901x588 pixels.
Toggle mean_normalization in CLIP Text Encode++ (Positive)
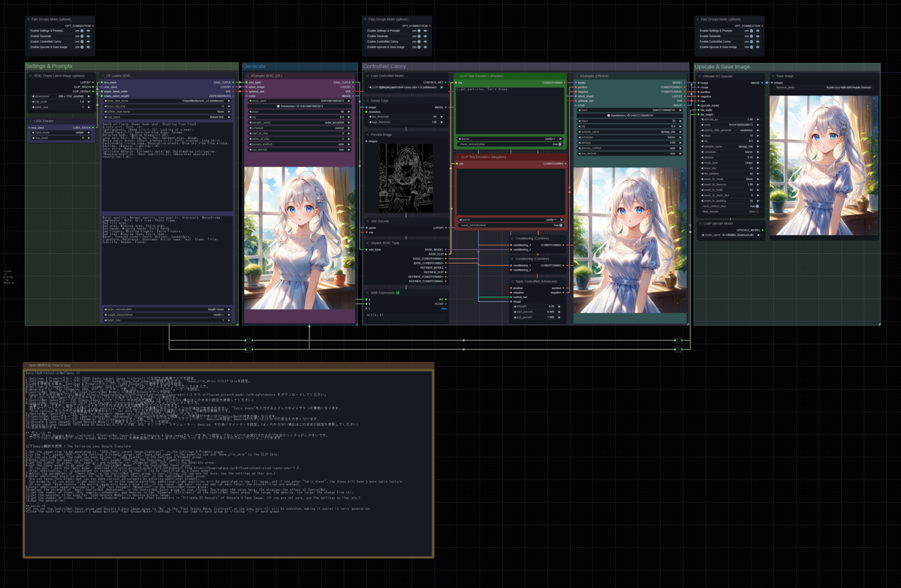point(560,144)
